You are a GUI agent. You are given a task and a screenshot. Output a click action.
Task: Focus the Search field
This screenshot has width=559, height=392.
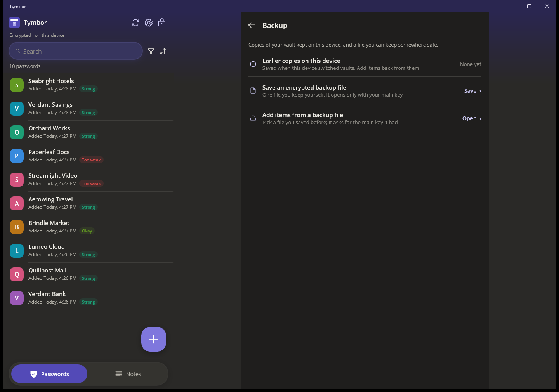tap(76, 51)
